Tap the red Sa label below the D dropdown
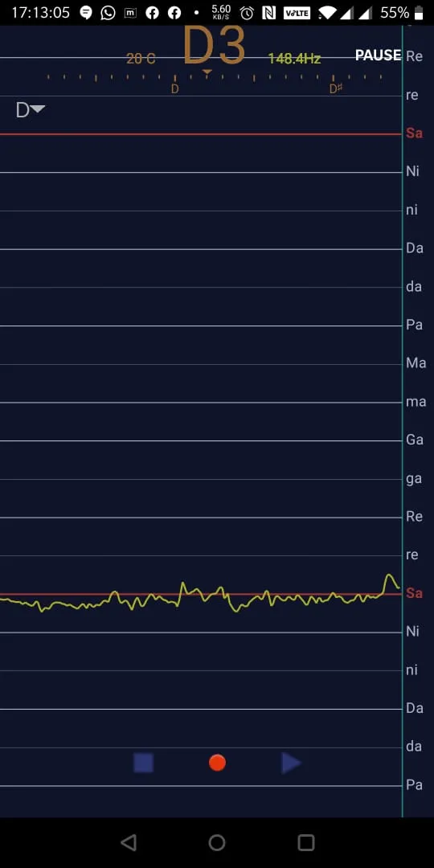434x868 pixels. (414, 133)
